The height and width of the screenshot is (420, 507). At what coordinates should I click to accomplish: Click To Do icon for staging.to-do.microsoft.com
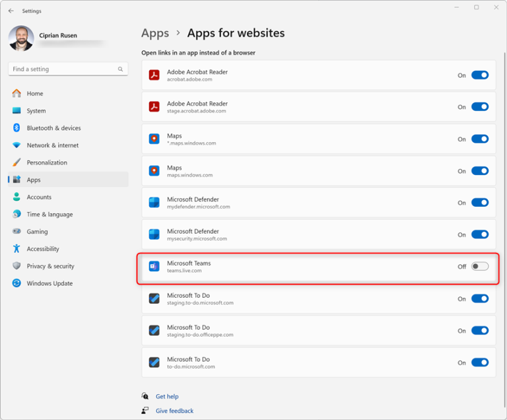[x=154, y=298]
